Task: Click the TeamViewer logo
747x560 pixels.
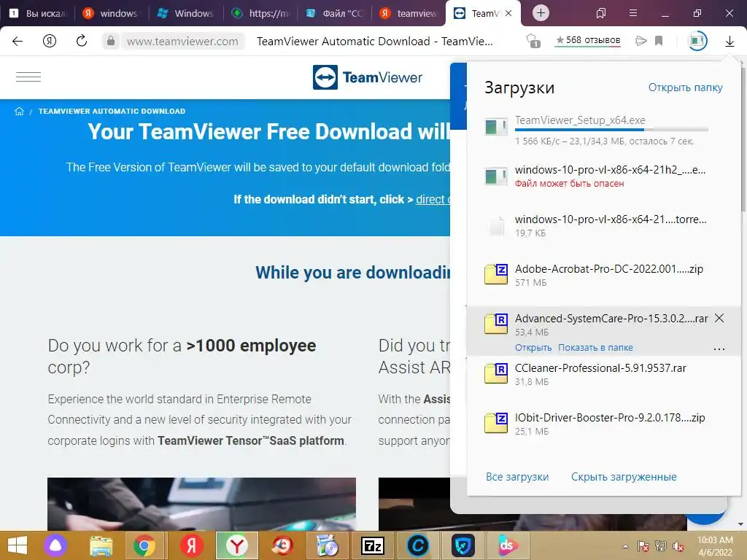Action: point(368,77)
